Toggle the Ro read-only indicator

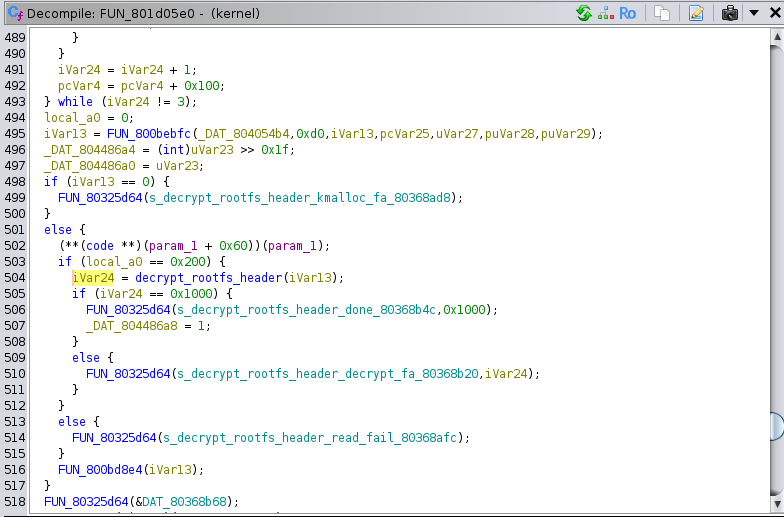(627, 14)
